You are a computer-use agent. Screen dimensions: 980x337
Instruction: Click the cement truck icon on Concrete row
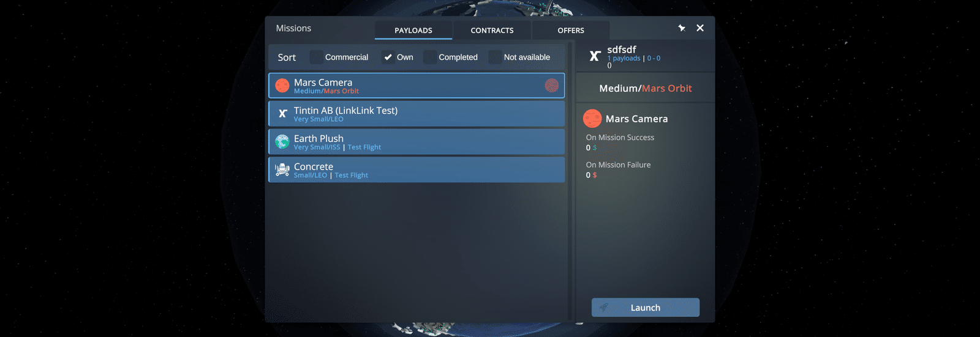point(282,169)
